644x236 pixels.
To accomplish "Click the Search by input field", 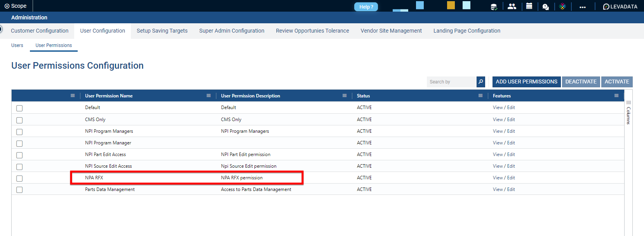I will pos(451,82).
